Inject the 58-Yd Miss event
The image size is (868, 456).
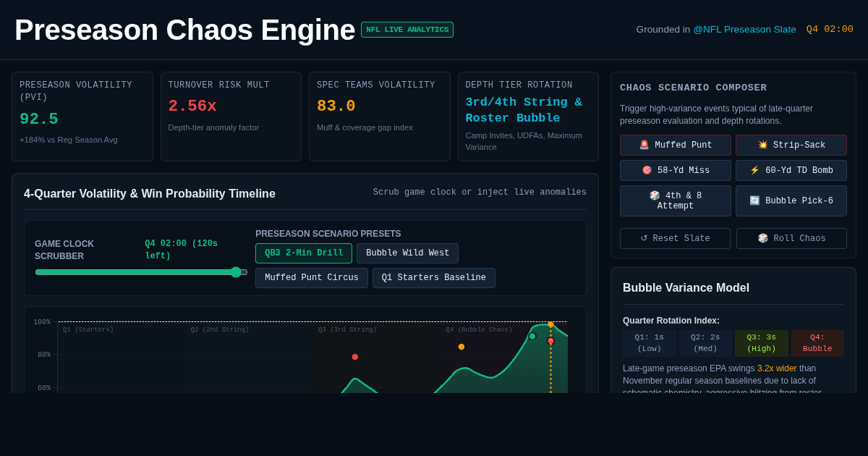point(675,171)
